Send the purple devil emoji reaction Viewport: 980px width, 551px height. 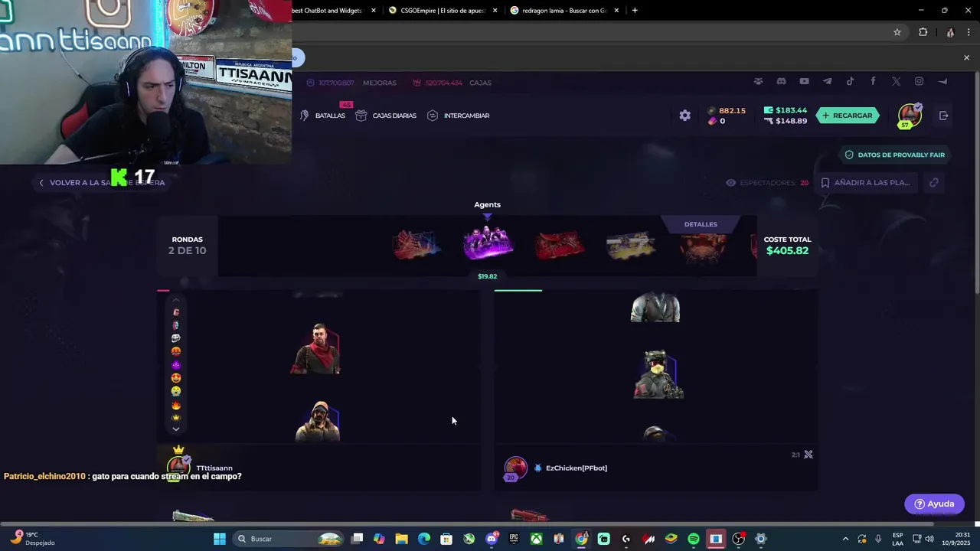pyautogui.click(x=176, y=365)
